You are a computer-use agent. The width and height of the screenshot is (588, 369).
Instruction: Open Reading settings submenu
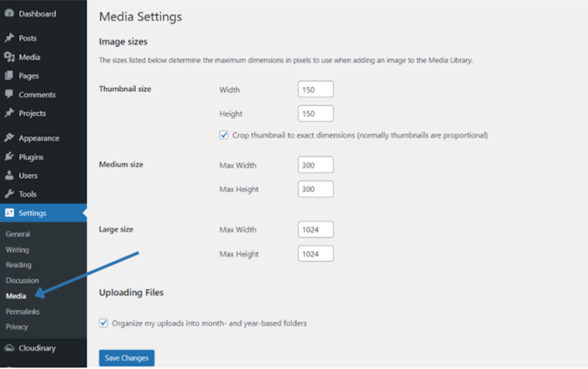point(18,265)
